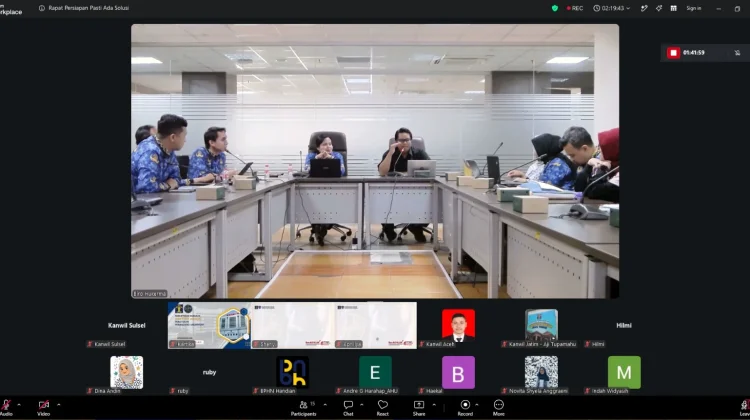The height and width of the screenshot is (420, 750).
Task: Click the Sign in link
Action: [x=694, y=8]
